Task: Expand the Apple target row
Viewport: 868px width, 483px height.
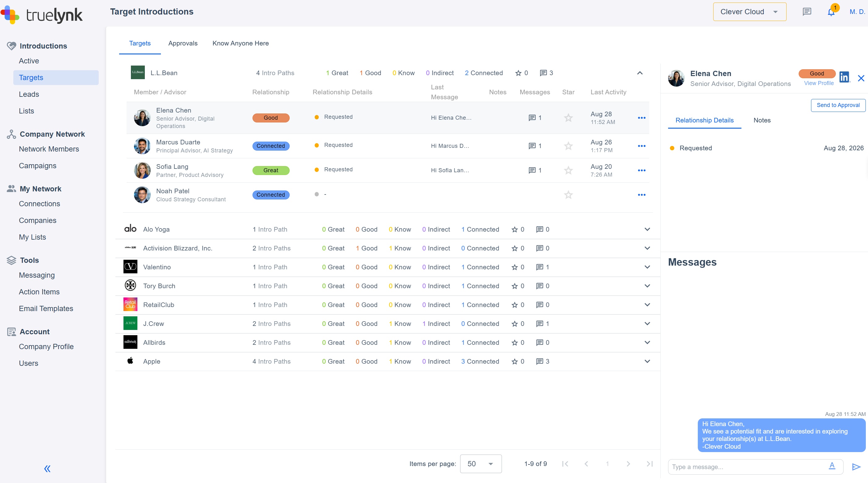Action: pyautogui.click(x=647, y=361)
